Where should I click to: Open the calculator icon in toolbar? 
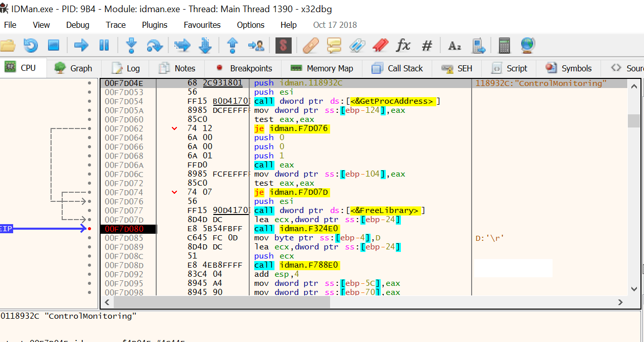coord(504,46)
